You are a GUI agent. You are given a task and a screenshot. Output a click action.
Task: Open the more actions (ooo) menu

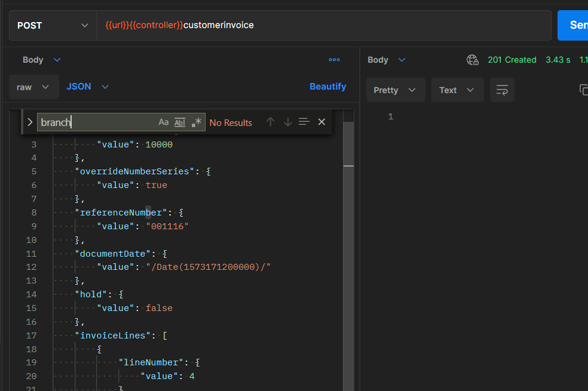click(x=334, y=60)
